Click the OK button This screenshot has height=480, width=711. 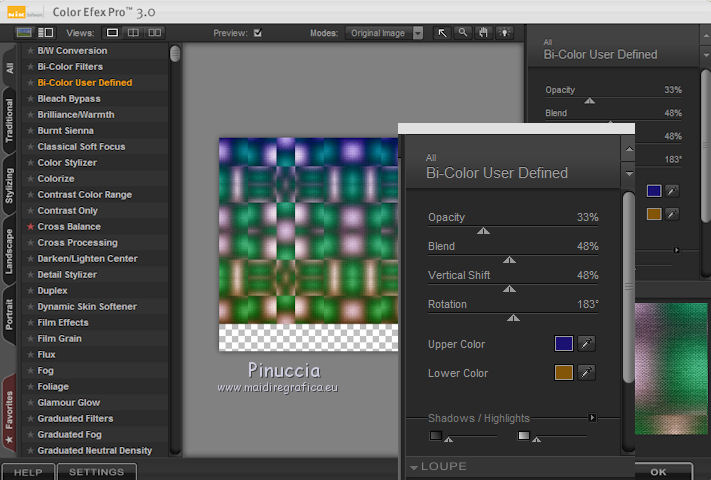click(658, 472)
